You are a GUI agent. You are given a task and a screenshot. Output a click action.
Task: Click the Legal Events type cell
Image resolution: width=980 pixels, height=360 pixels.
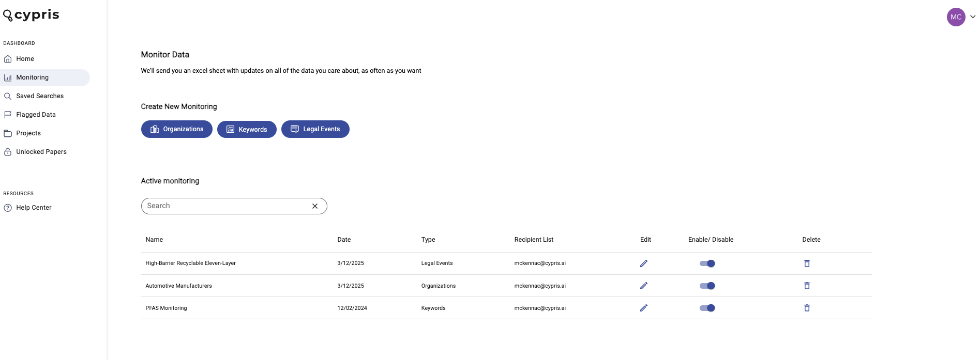click(x=437, y=263)
